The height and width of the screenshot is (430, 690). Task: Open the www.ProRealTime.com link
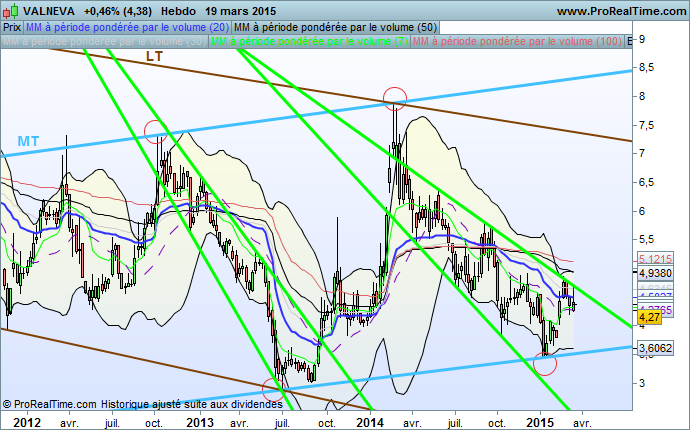(x=621, y=11)
